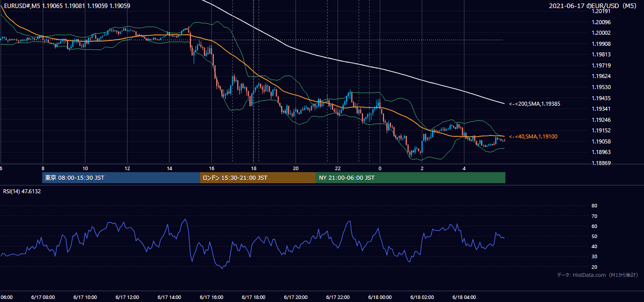This screenshot has width=644, height=302.
Task: Click the 6/17 16:00 time axis label
Action: point(211,297)
